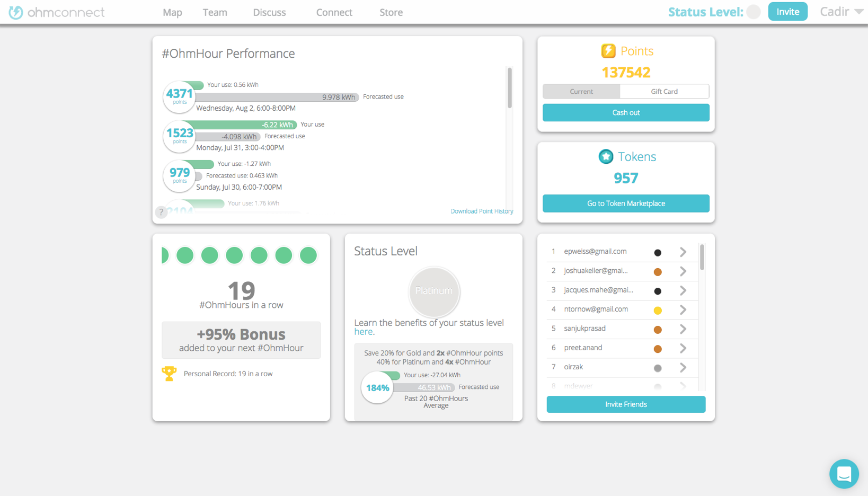Click the 957 tokens value
The width and height of the screenshot is (868, 496).
(x=626, y=178)
